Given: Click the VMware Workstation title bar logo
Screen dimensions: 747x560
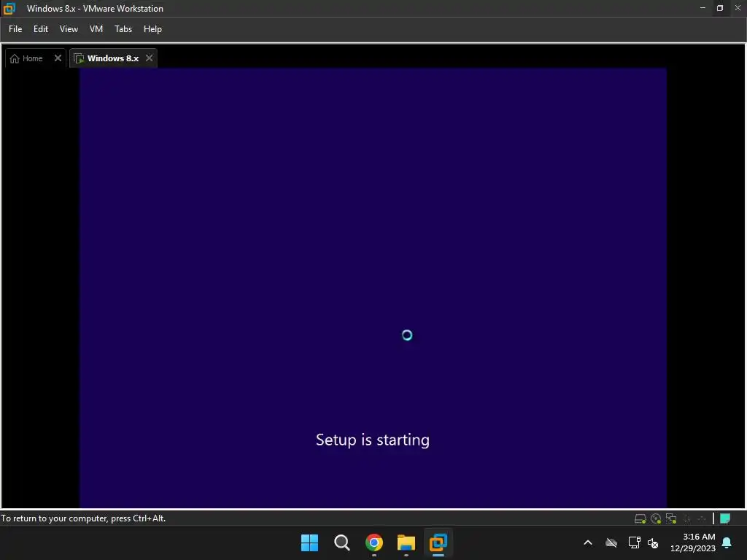Looking at the screenshot, I should [9, 8].
